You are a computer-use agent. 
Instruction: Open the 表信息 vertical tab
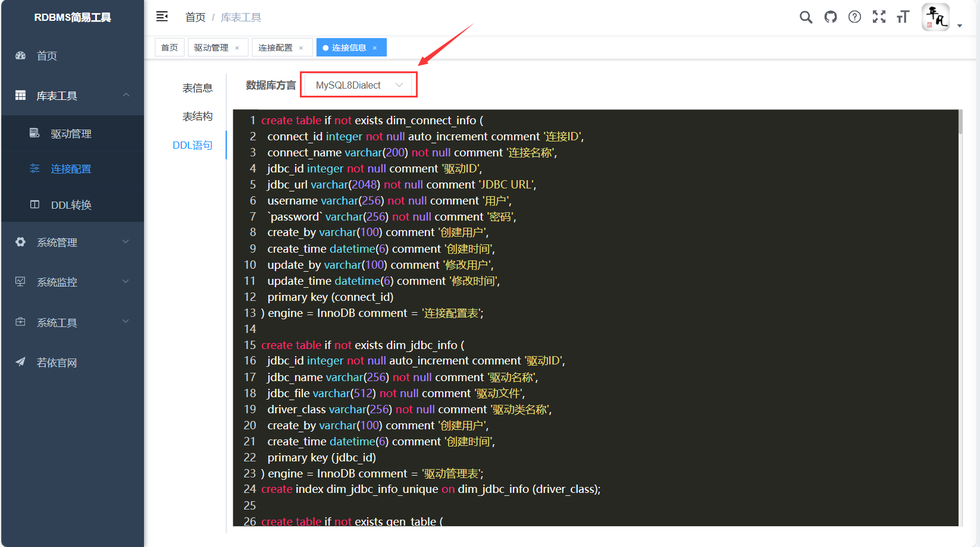(198, 88)
